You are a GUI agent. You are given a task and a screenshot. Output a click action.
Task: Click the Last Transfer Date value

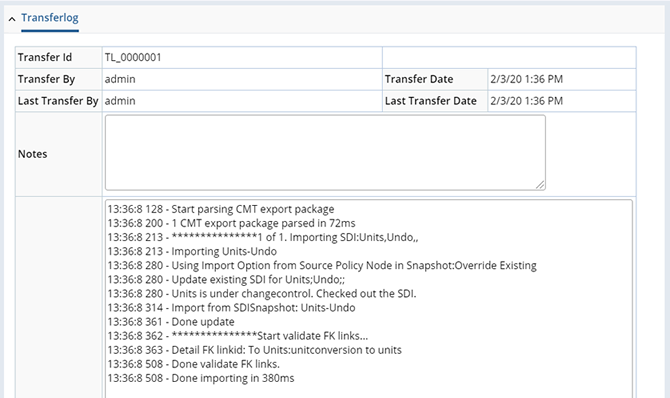tap(526, 101)
